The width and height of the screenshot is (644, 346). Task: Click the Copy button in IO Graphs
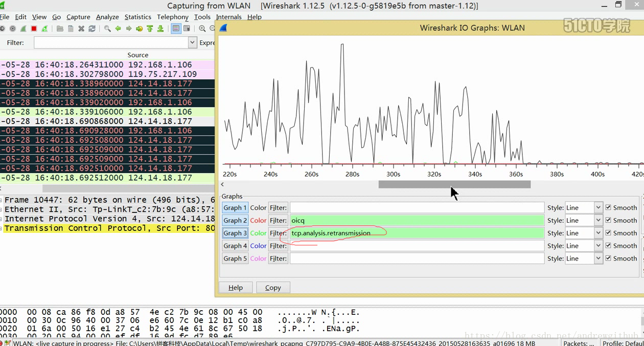[x=273, y=288]
